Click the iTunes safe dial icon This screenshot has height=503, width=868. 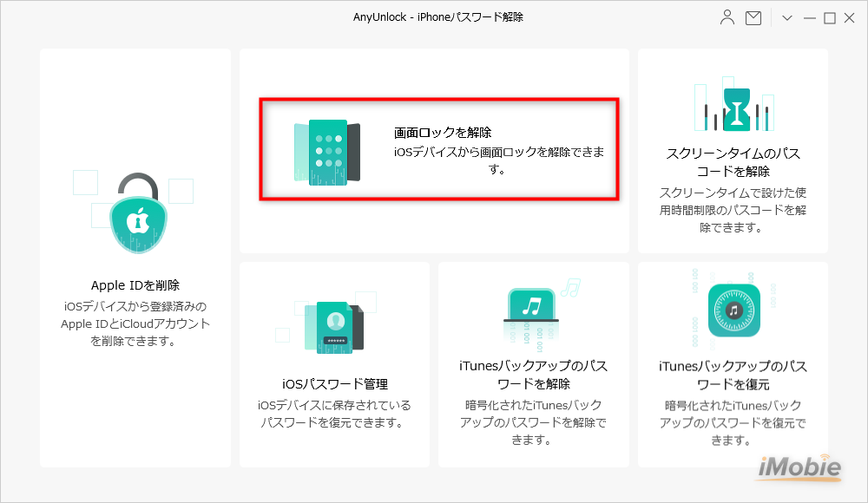[734, 310]
